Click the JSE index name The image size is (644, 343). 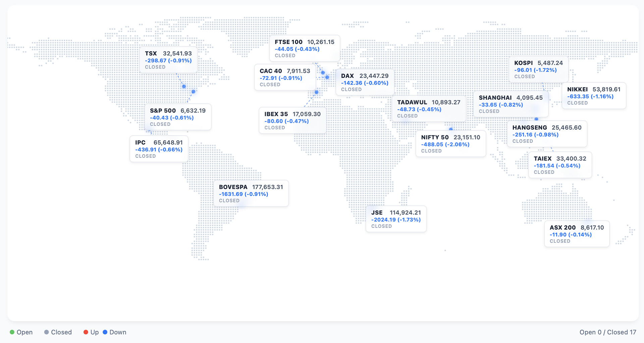tap(377, 213)
